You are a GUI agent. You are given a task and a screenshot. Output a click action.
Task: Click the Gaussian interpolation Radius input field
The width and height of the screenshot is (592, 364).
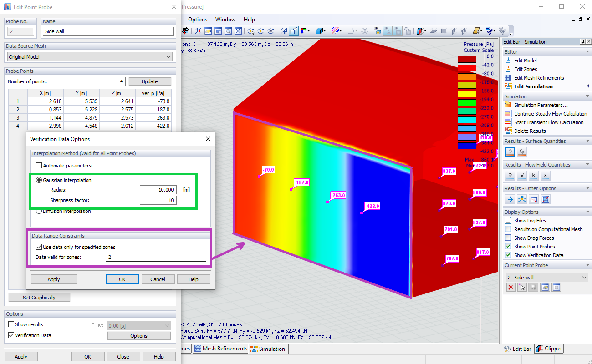pyautogui.click(x=157, y=189)
